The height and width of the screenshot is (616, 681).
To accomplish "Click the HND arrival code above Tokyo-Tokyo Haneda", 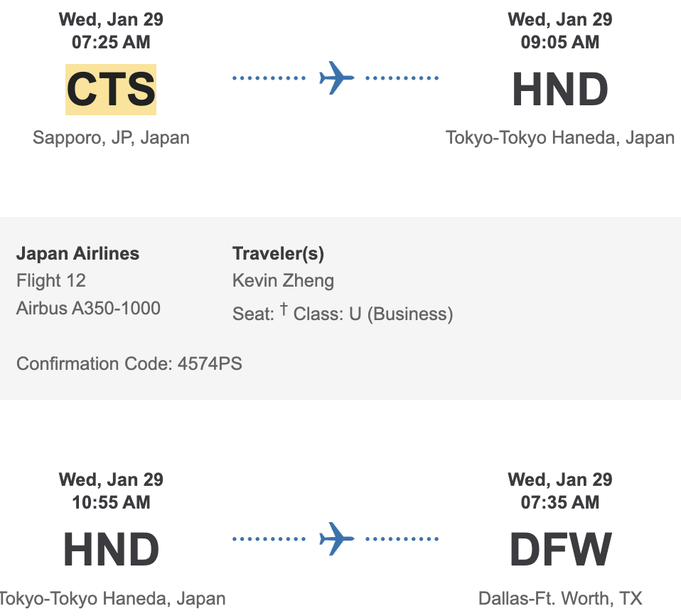I will [560, 90].
